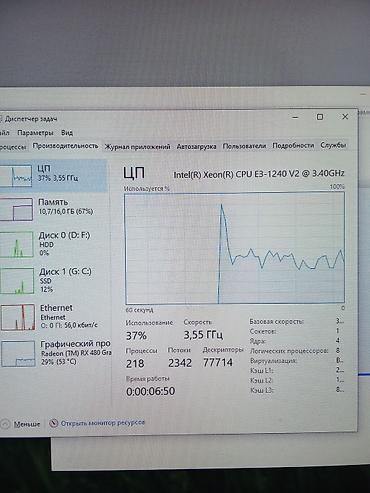Viewport: 370px width, 493px height.
Task: Click the Скорость 3,55 ГГц value
Action: coord(203,334)
